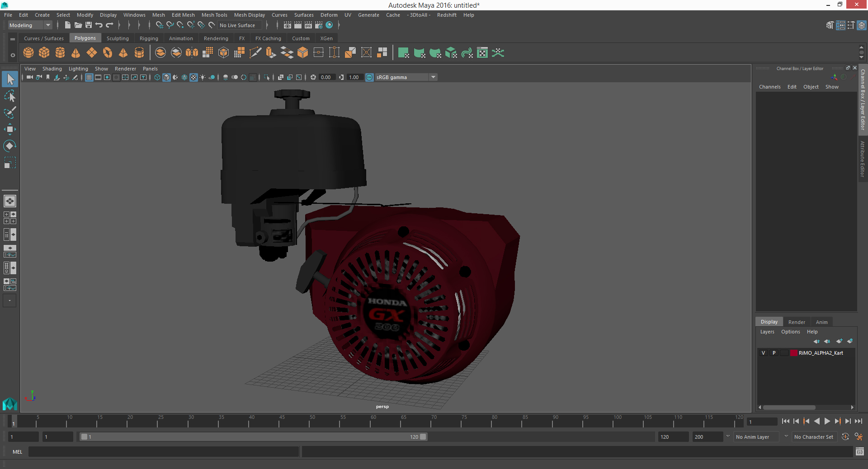Toggle the film gate viewport button
The height and width of the screenshot is (469, 868).
pyautogui.click(x=98, y=77)
